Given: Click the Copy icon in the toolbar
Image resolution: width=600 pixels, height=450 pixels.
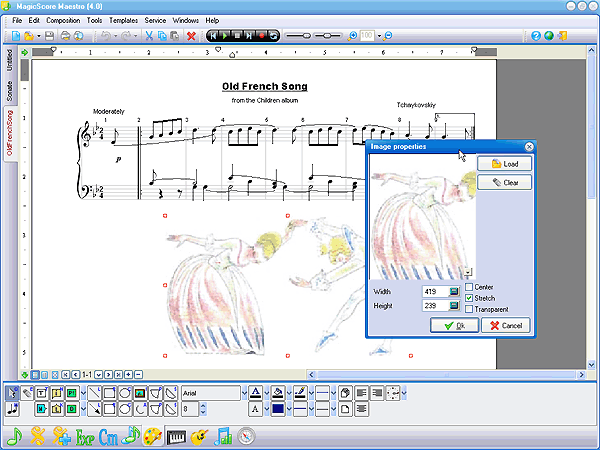Looking at the screenshot, I should [x=162, y=36].
